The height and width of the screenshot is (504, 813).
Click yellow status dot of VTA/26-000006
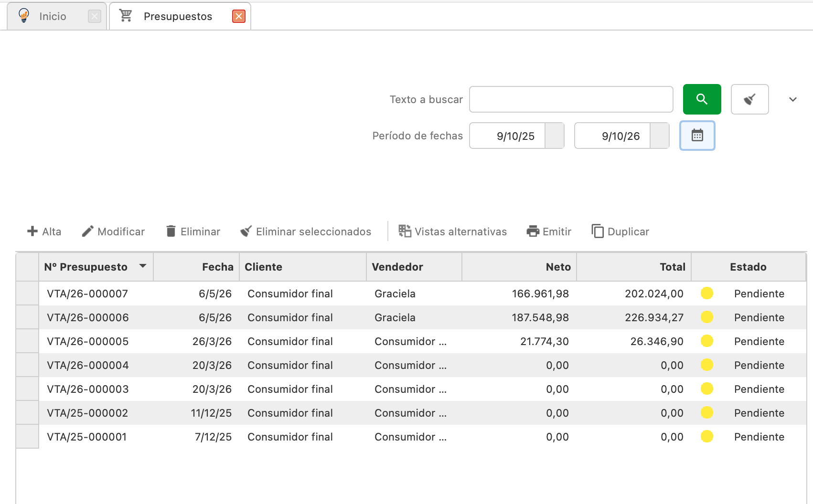pyautogui.click(x=707, y=317)
